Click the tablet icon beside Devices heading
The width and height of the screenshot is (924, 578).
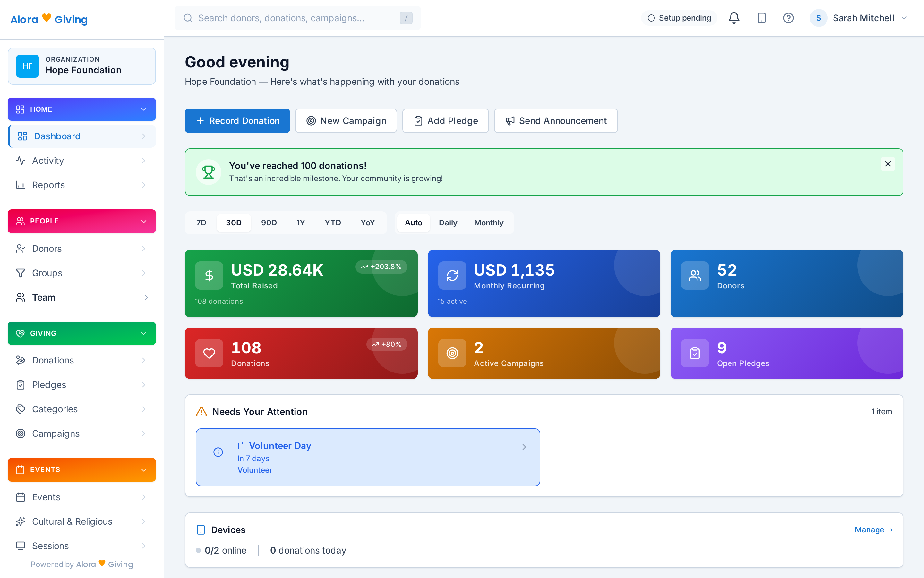(x=201, y=530)
